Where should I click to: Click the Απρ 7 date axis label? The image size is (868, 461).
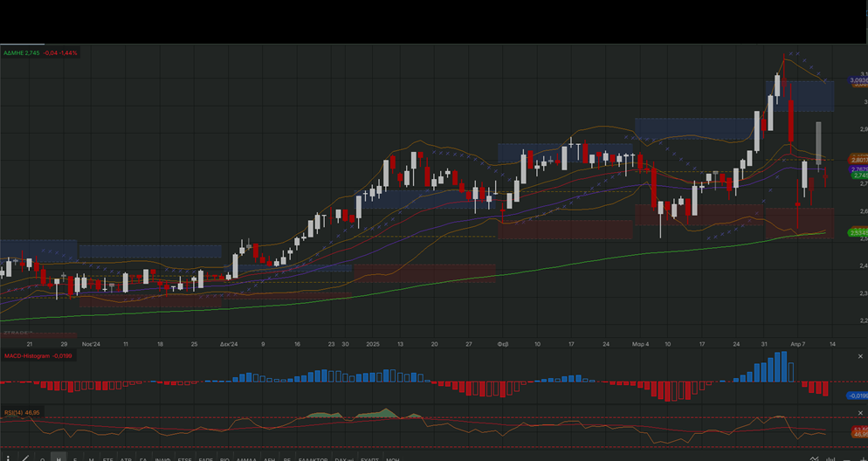[x=797, y=344]
